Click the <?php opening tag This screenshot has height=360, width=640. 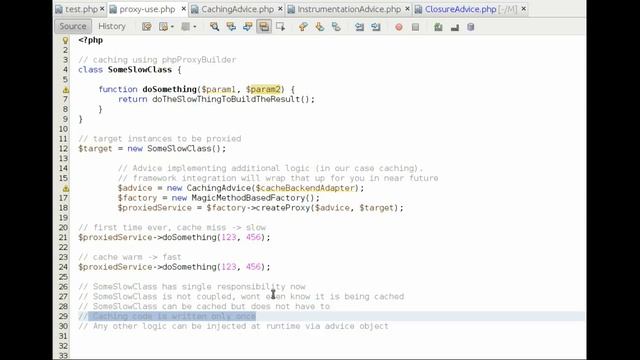91,40
